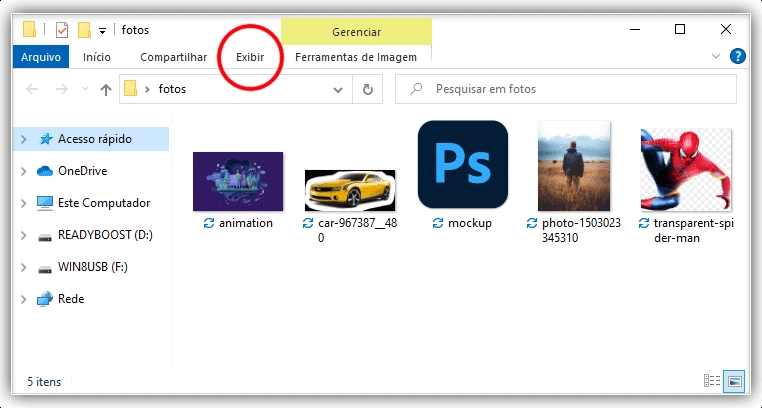This screenshot has width=762, height=408.
Task: Expand the Este Computador node
Action: (x=24, y=204)
